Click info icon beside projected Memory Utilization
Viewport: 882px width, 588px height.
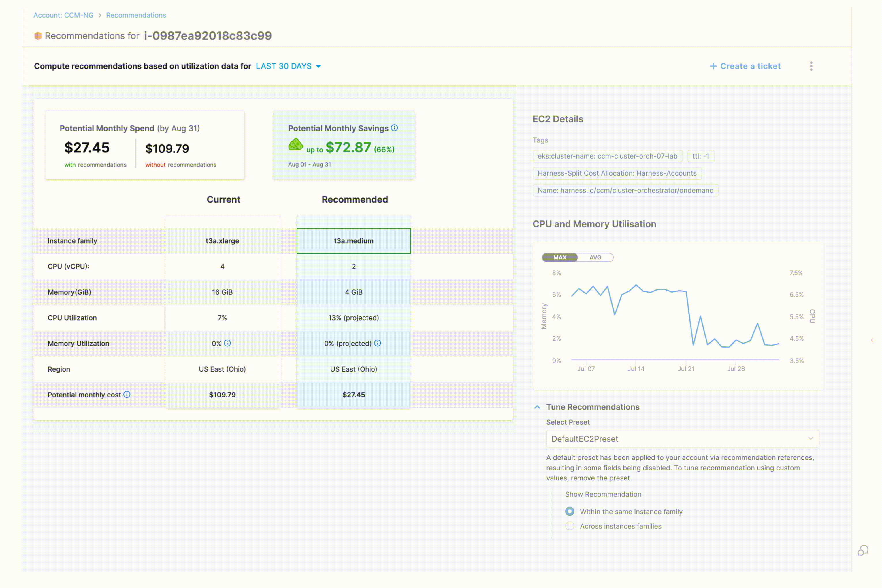click(x=378, y=343)
